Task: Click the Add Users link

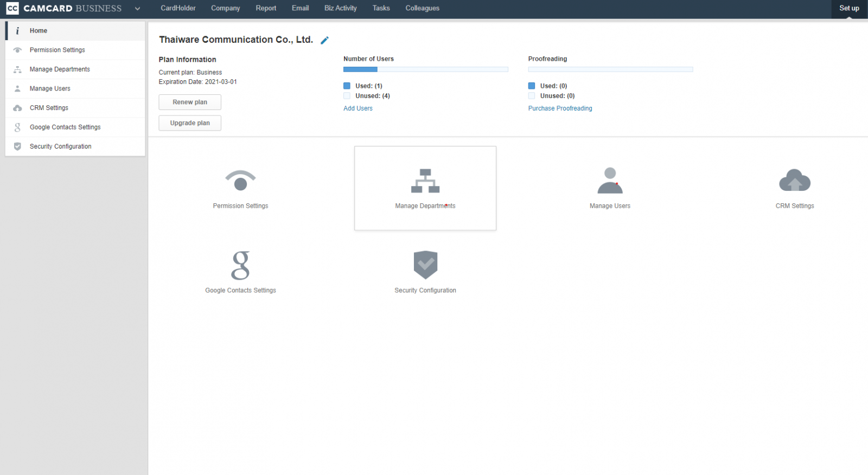Action: (x=358, y=108)
